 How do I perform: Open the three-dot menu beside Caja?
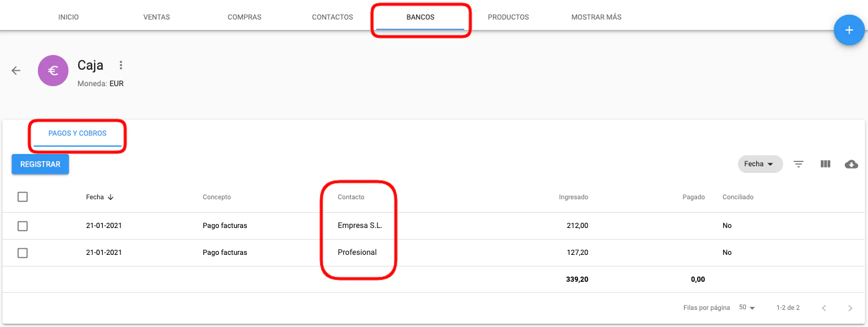coord(121,65)
